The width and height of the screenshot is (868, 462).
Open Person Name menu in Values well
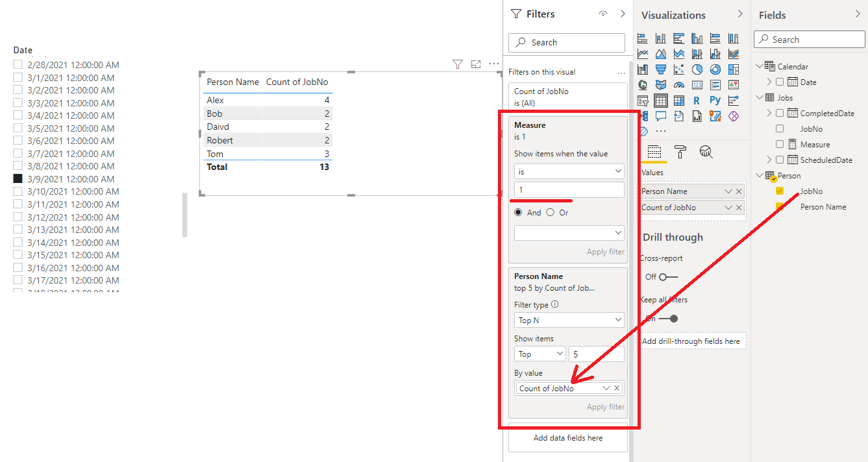[x=728, y=191]
